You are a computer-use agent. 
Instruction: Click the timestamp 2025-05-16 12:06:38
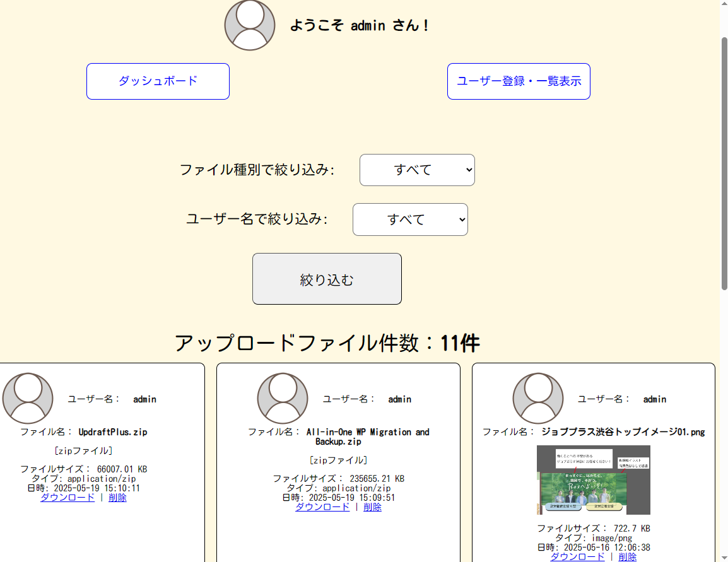(607, 547)
